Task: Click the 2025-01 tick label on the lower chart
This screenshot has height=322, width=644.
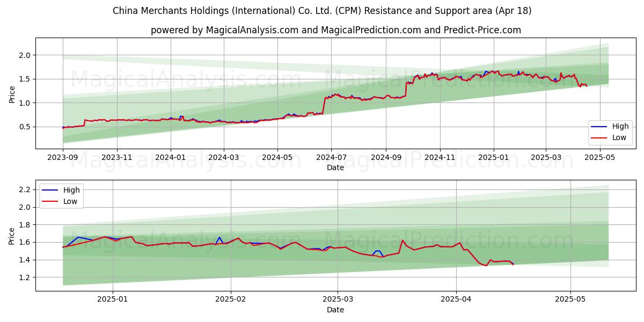Action: [x=113, y=299]
